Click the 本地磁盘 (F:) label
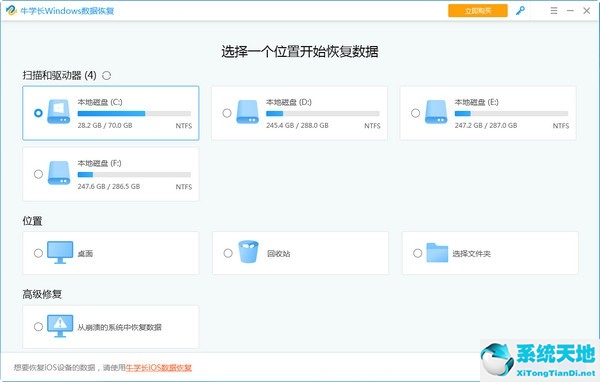 99,163
